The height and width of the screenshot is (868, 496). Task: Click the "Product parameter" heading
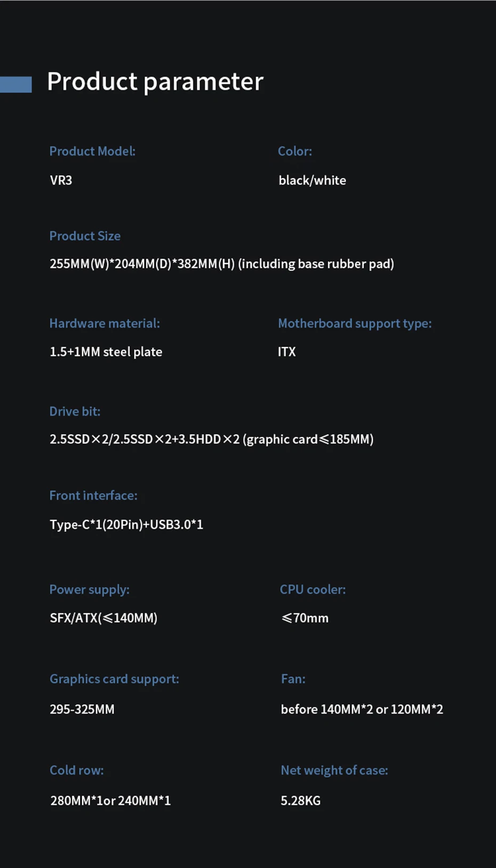(x=155, y=82)
